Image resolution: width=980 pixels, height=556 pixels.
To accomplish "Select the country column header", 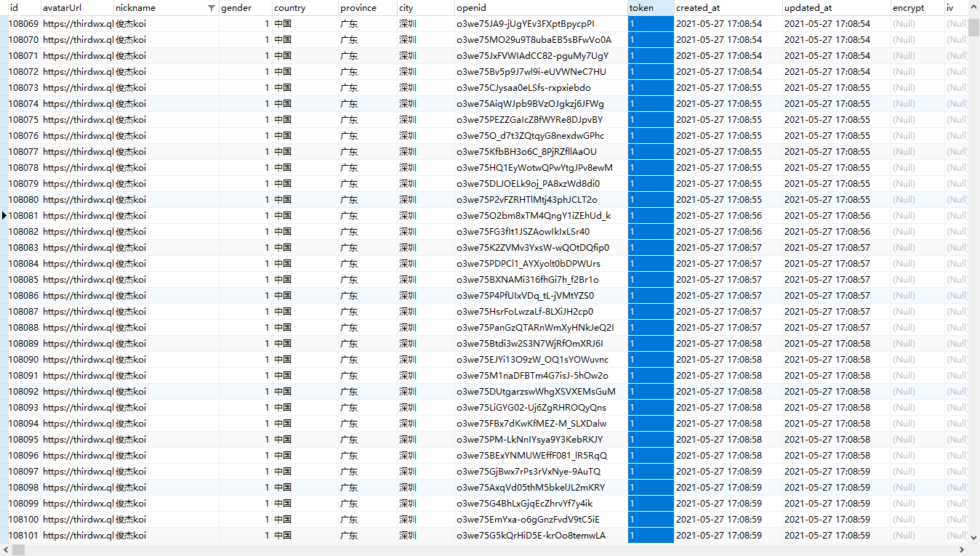I will pos(305,8).
